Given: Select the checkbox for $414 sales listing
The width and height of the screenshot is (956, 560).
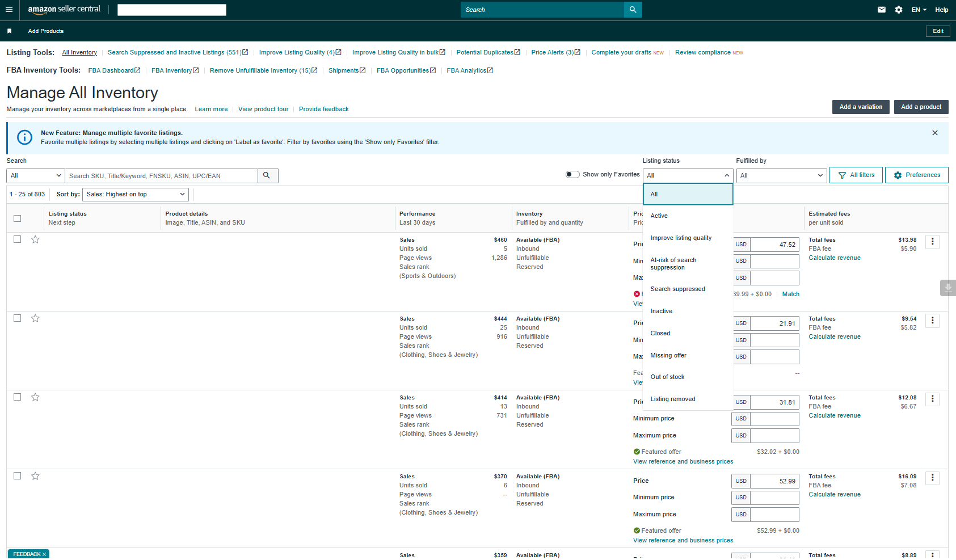Looking at the screenshot, I should 18,397.
